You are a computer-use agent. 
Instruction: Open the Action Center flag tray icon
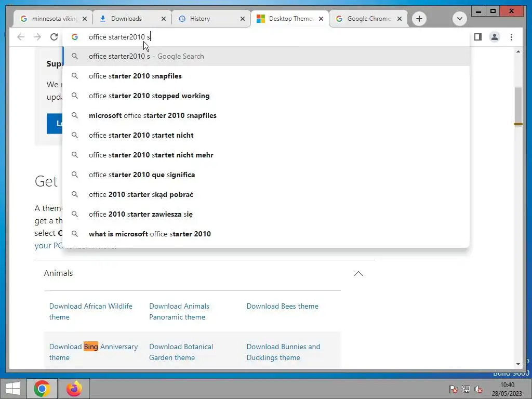[453, 389]
